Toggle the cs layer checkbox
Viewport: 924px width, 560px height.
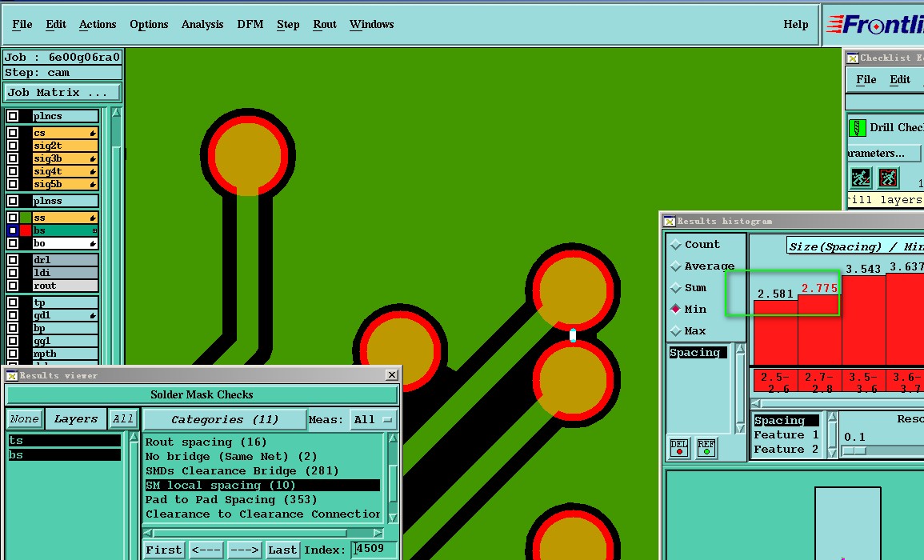[x=12, y=133]
